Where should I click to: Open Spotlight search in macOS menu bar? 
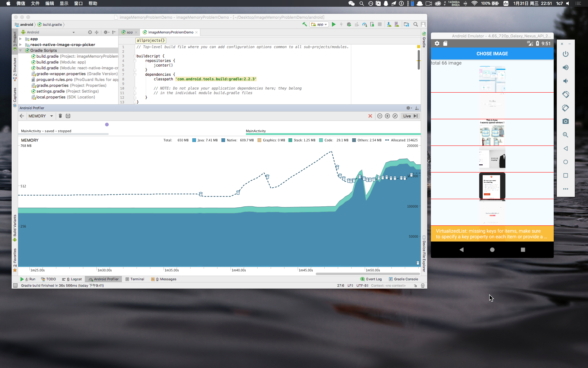[362, 3]
